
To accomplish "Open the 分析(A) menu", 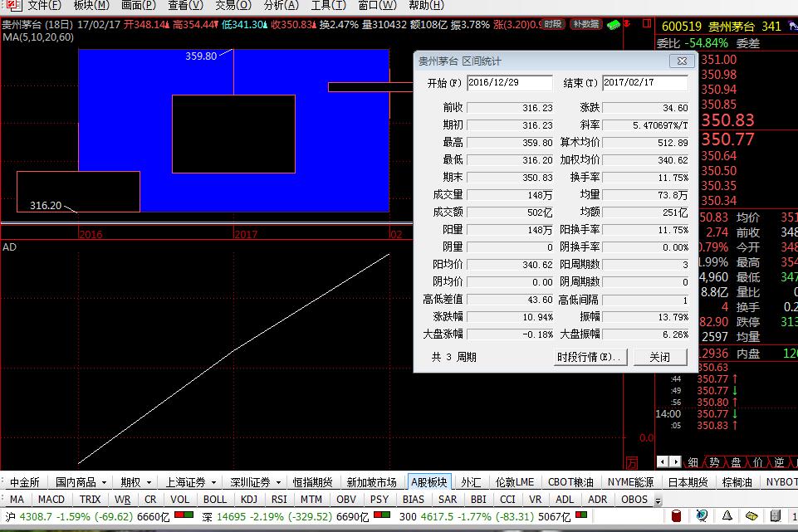I will click(x=281, y=6).
